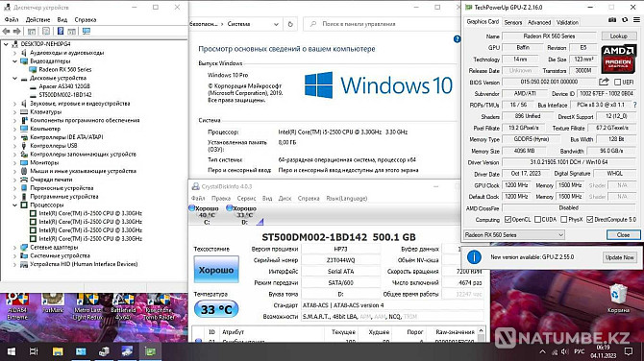Expand the Мониторы node
Viewport: 644px width, 361px height.
click(x=14, y=162)
